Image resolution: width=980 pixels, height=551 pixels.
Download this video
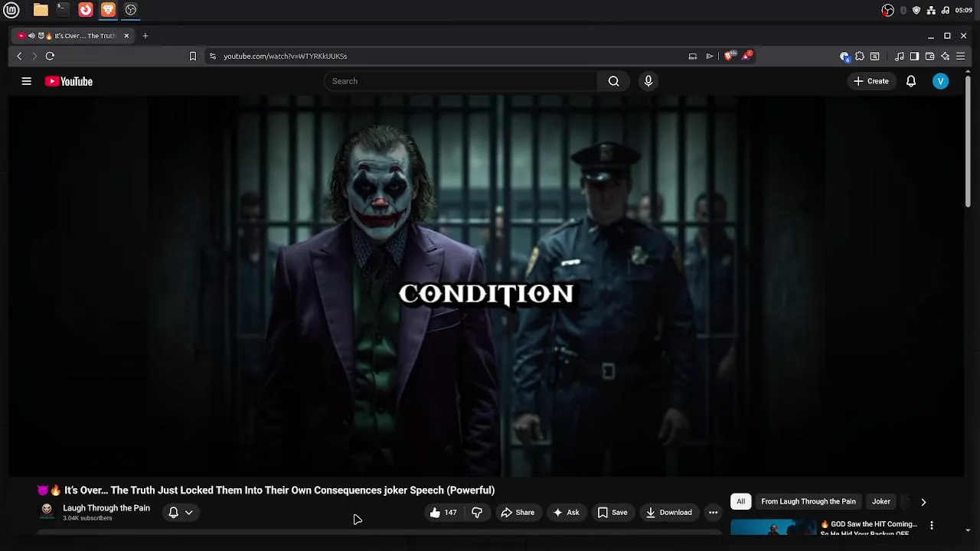click(x=668, y=513)
